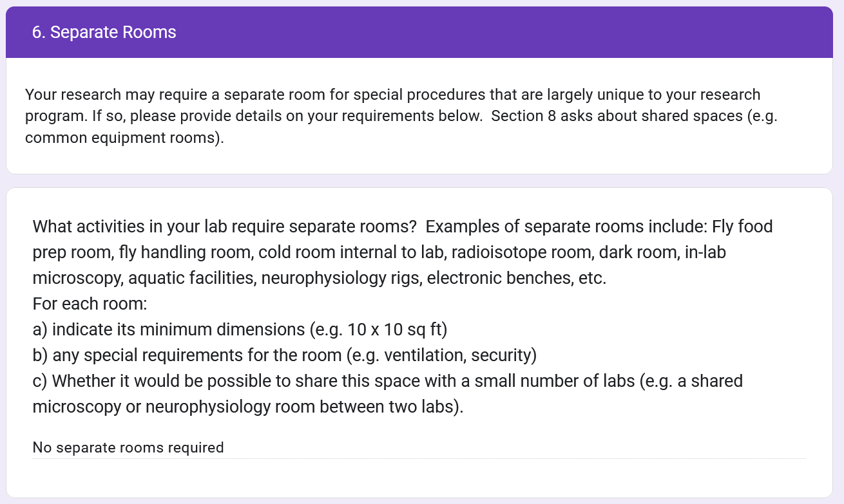Image resolution: width=844 pixels, height=504 pixels.
Task: Click the example '10 x 10 sq ft' text
Action: 394,330
